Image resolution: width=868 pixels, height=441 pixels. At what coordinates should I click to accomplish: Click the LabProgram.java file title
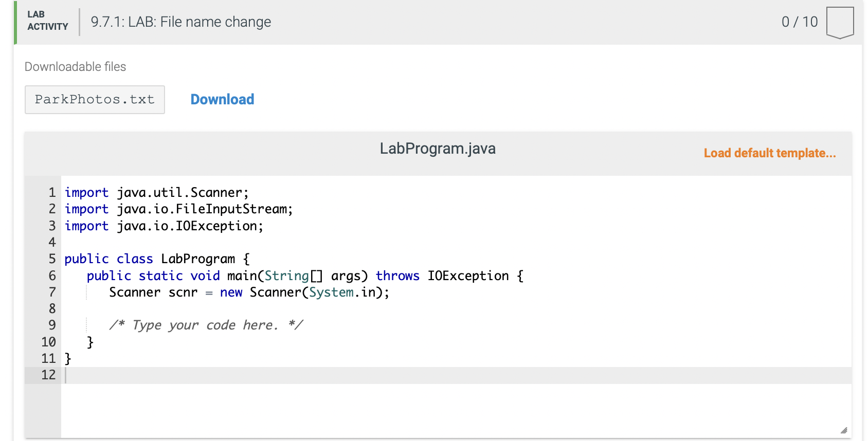[438, 149]
